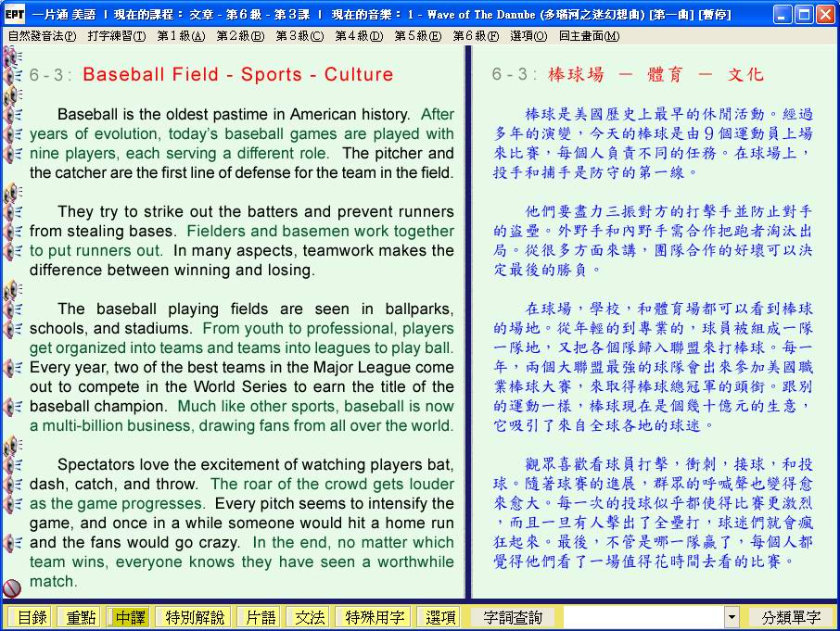Open the word lookup dropdown arrow

pyautogui.click(x=732, y=617)
